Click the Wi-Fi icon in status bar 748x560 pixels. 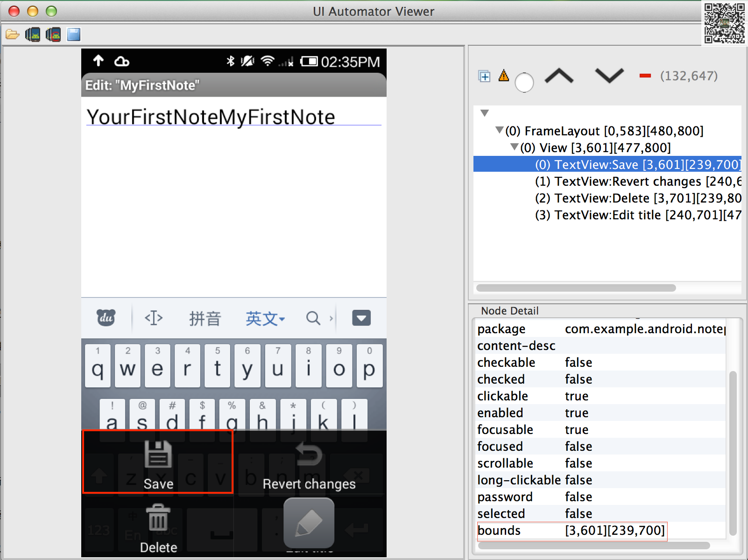(268, 61)
